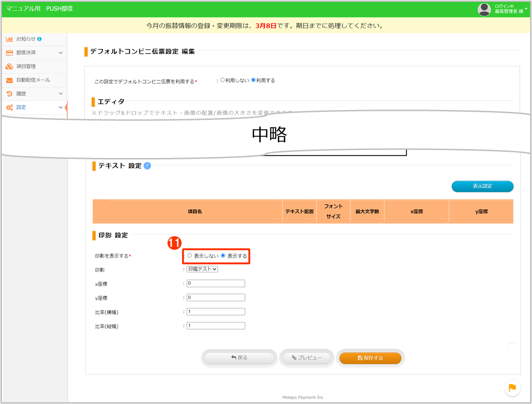Click the 表示設定 button

(482, 186)
